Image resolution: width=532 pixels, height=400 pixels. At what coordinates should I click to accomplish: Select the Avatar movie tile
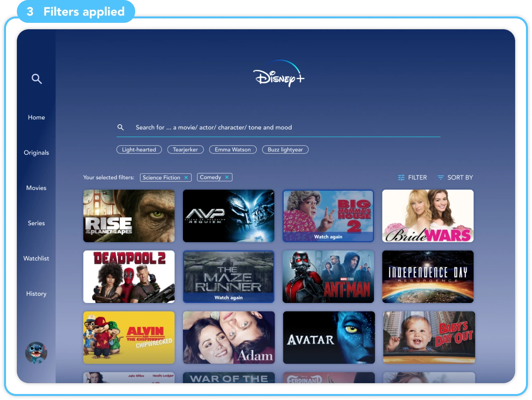[329, 337]
